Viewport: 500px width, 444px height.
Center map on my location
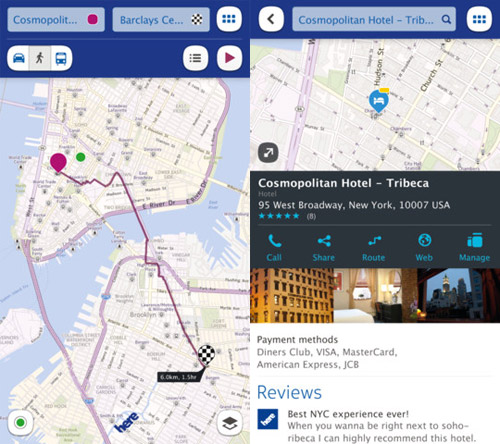coord(21,423)
